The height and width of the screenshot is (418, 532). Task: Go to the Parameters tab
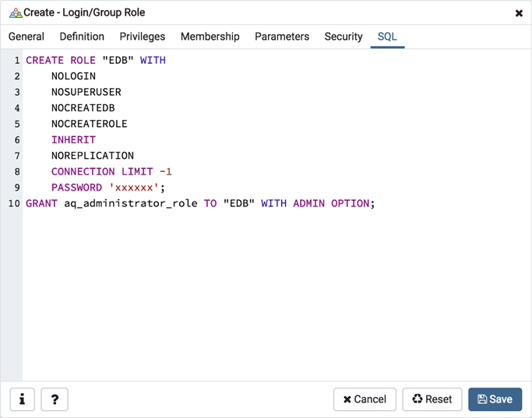pos(282,37)
